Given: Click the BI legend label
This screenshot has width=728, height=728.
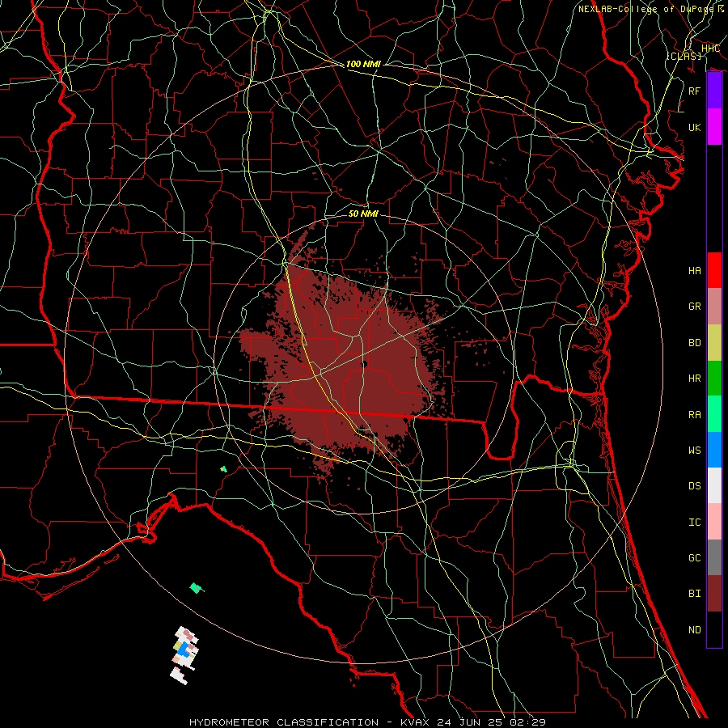Looking at the screenshot, I should [695, 594].
